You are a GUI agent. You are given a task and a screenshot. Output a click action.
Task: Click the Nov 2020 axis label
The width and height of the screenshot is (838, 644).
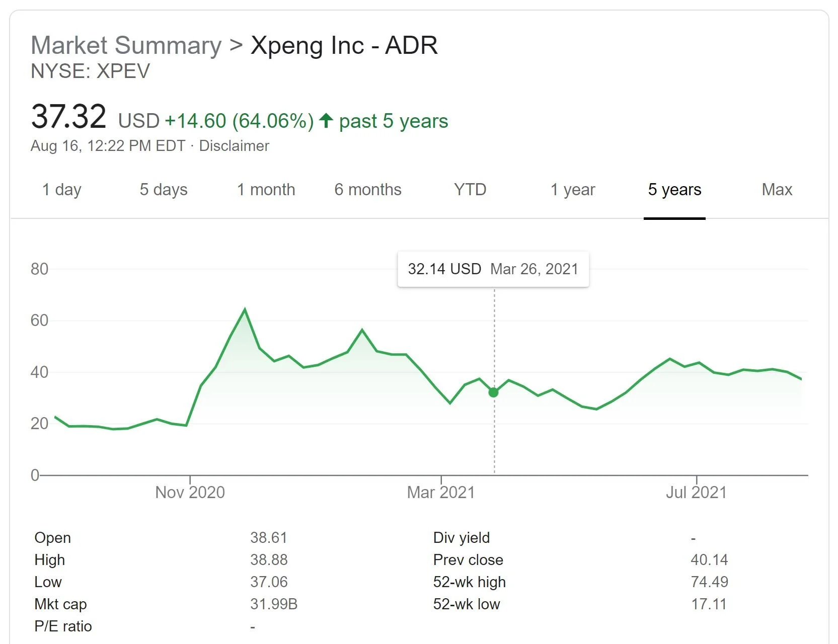pos(190,492)
